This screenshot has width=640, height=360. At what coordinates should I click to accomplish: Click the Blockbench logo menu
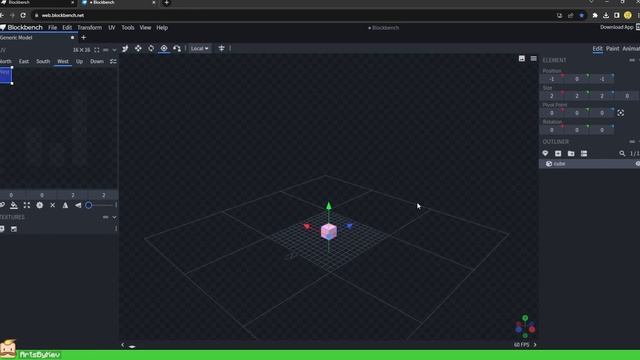point(22,27)
